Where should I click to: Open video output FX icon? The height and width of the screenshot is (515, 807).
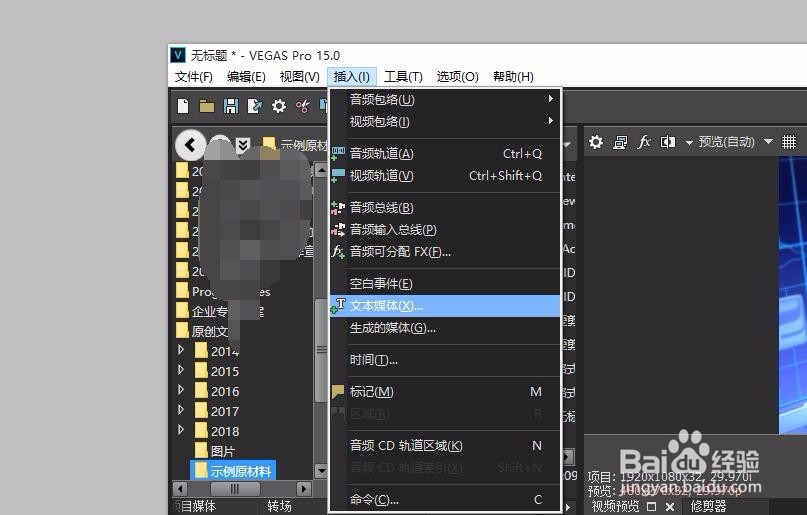644,142
